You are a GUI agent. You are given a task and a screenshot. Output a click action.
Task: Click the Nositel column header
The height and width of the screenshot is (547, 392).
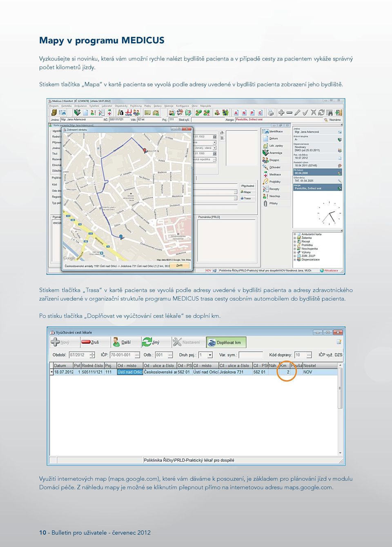click(x=320, y=365)
